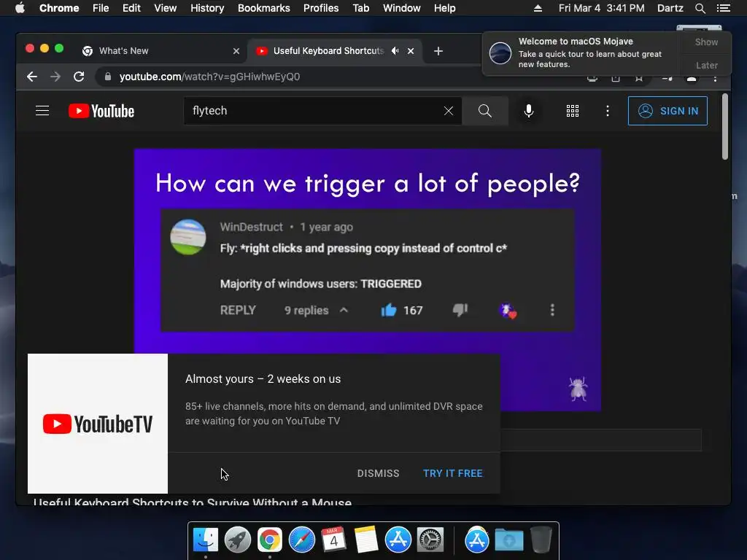Go forward in Chrome
The width and height of the screenshot is (747, 560).
(x=55, y=77)
